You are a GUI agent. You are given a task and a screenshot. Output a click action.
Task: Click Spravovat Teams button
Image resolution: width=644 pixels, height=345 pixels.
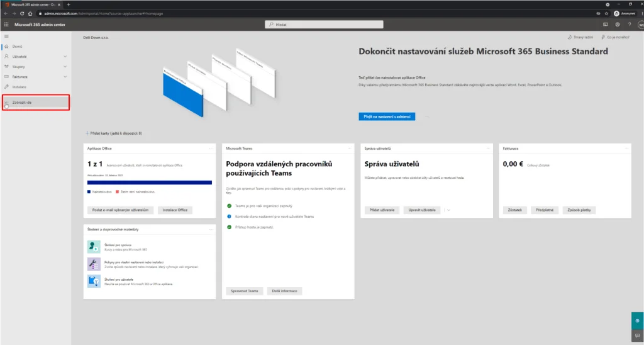click(245, 291)
